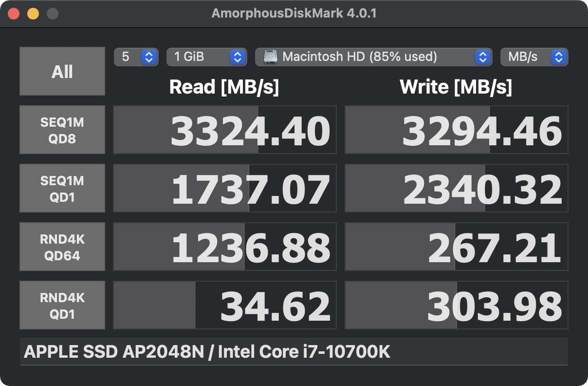Click the blue chevron on unit popup
The image size is (588, 386).
(x=559, y=57)
